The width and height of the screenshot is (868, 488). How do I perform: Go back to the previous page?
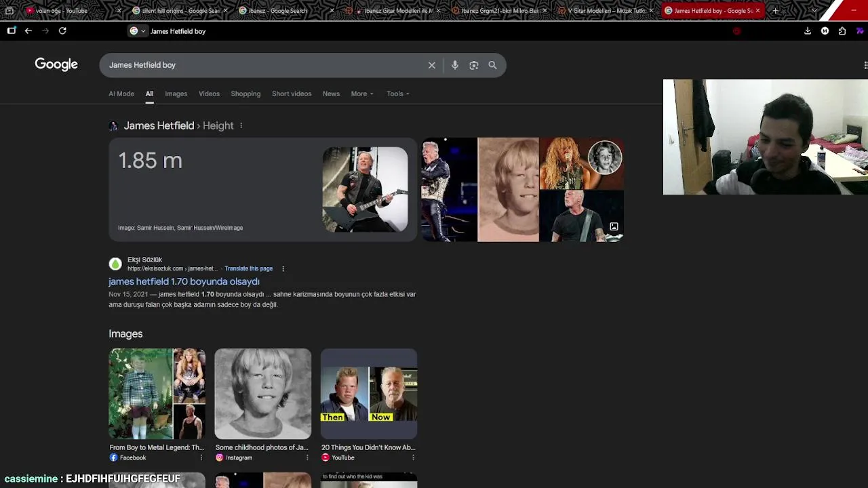pyautogui.click(x=28, y=30)
